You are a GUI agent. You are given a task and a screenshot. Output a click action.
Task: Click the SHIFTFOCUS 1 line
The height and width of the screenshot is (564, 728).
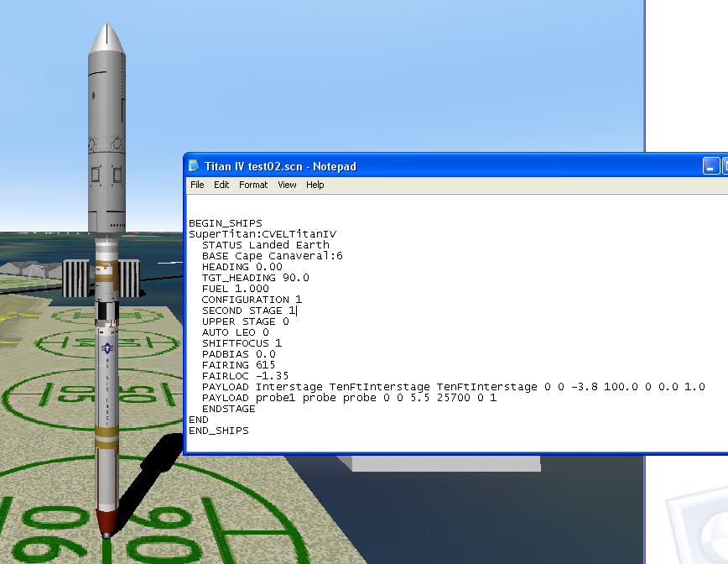click(242, 343)
